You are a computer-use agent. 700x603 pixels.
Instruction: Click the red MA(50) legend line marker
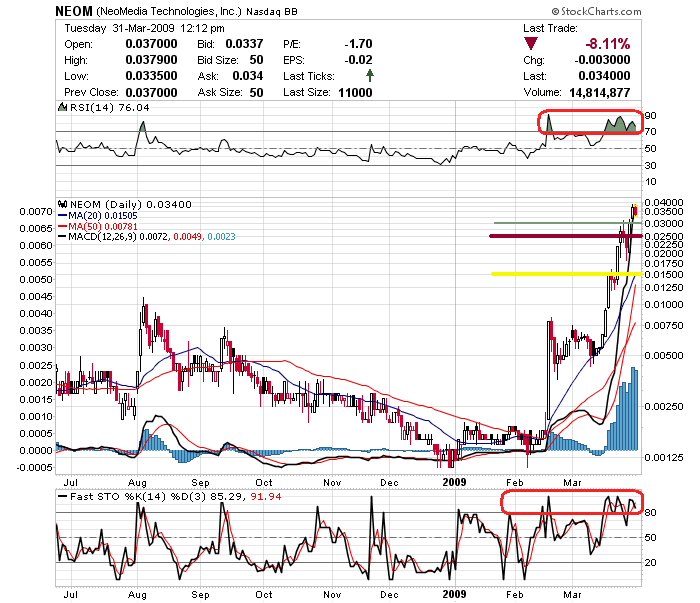62,226
